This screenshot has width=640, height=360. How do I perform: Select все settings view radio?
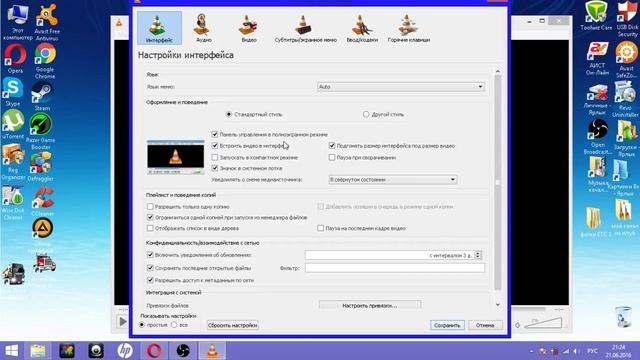174,325
